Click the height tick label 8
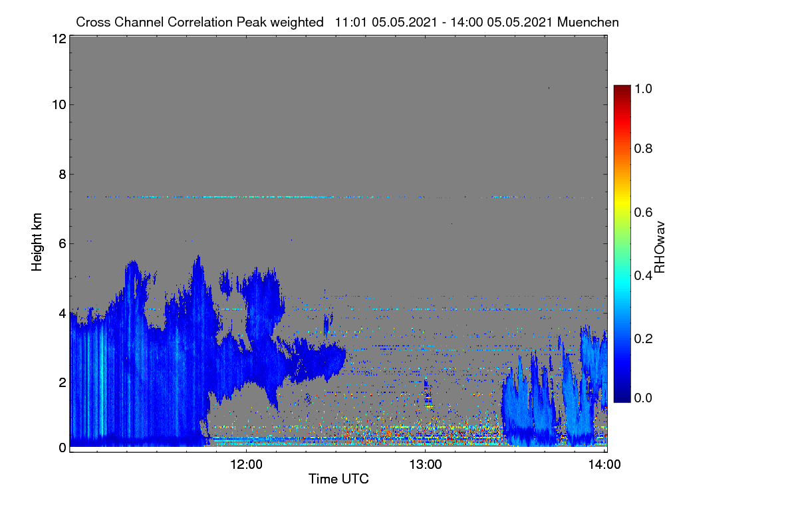The height and width of the screenshot is (532, 798). coord(61,174)
